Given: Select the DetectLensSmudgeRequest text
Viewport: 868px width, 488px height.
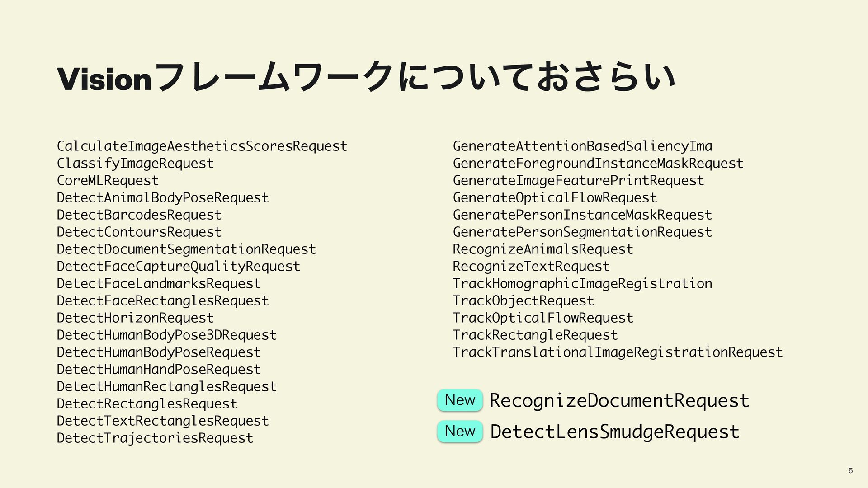Looking at the screenshot, I should (x=615, y=432).
